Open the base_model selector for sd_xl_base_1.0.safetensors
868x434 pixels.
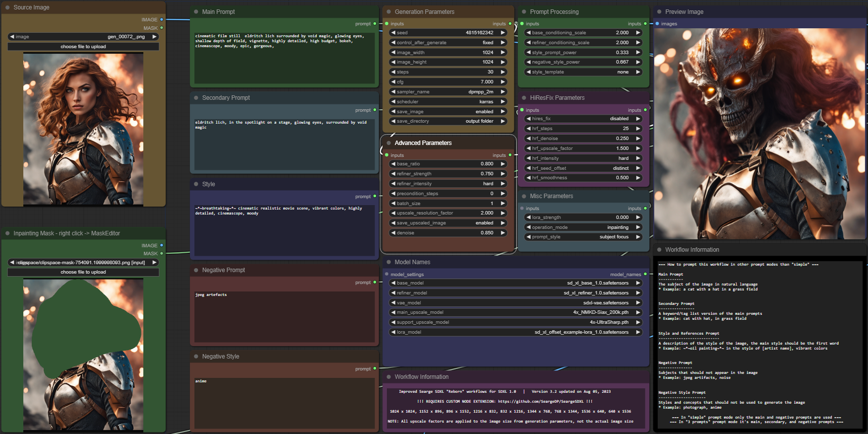click(516, 283)
